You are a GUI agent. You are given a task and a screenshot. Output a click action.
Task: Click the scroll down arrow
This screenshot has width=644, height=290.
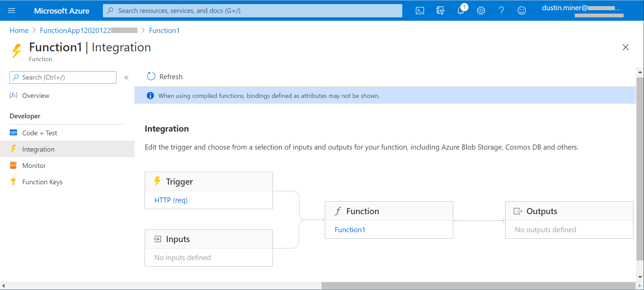pos(640,277)
